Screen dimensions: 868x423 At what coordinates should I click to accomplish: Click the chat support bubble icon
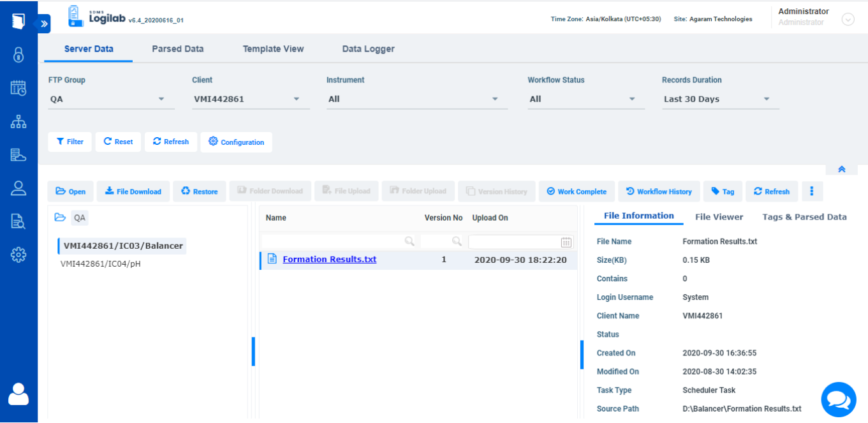tap(838, 399)
